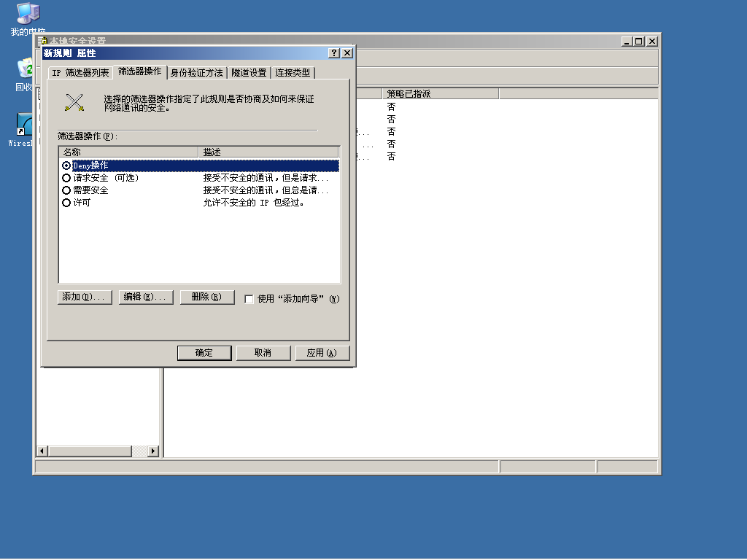Click the 名称 column header
747x560 pixels.
click(128, 152)
